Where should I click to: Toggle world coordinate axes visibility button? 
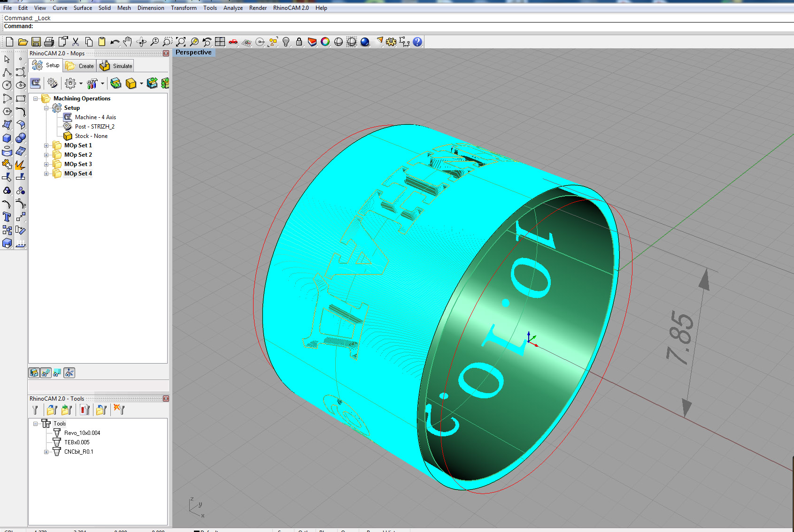[x=69, y=373]
